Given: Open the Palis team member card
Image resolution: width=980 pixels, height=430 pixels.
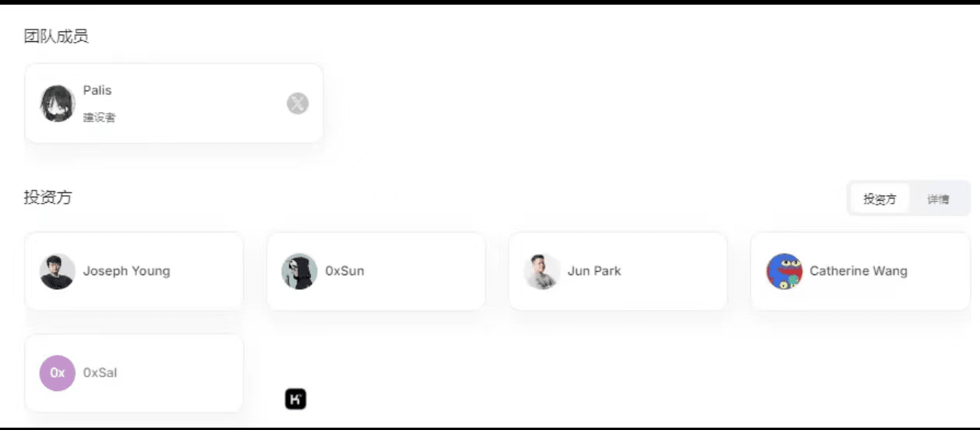Looking at the screenshot, I should point(174,103).
